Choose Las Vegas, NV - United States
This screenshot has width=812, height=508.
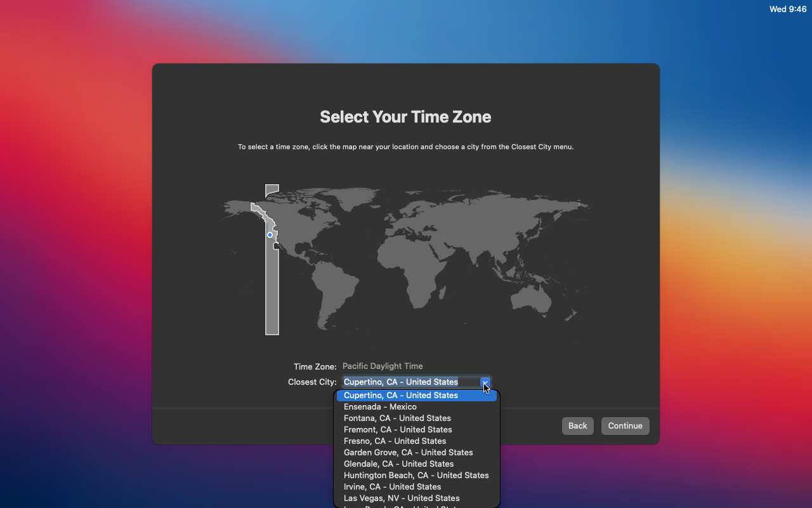(402, 498)
